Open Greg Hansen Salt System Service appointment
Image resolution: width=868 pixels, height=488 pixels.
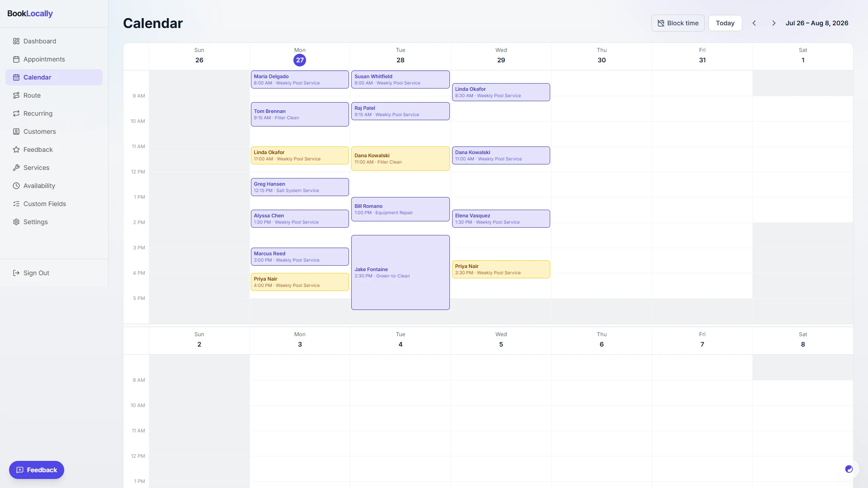tap(300, 187)
